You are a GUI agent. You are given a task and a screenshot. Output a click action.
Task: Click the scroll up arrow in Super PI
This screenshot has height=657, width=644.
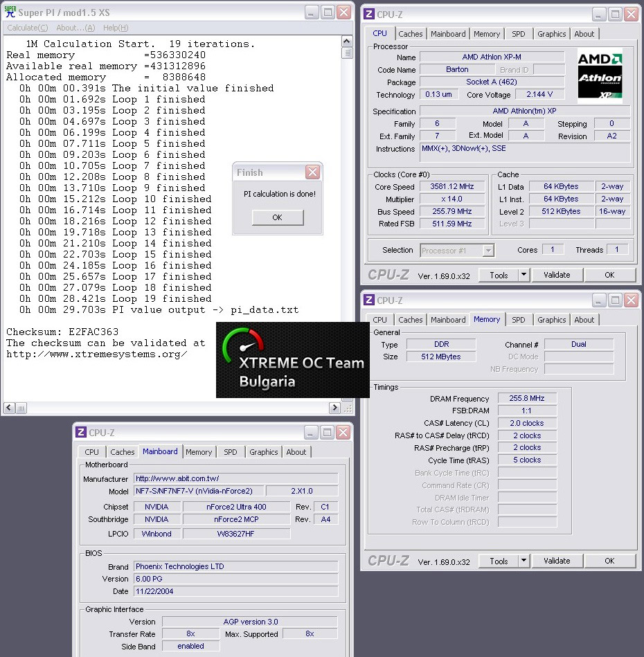346,41
